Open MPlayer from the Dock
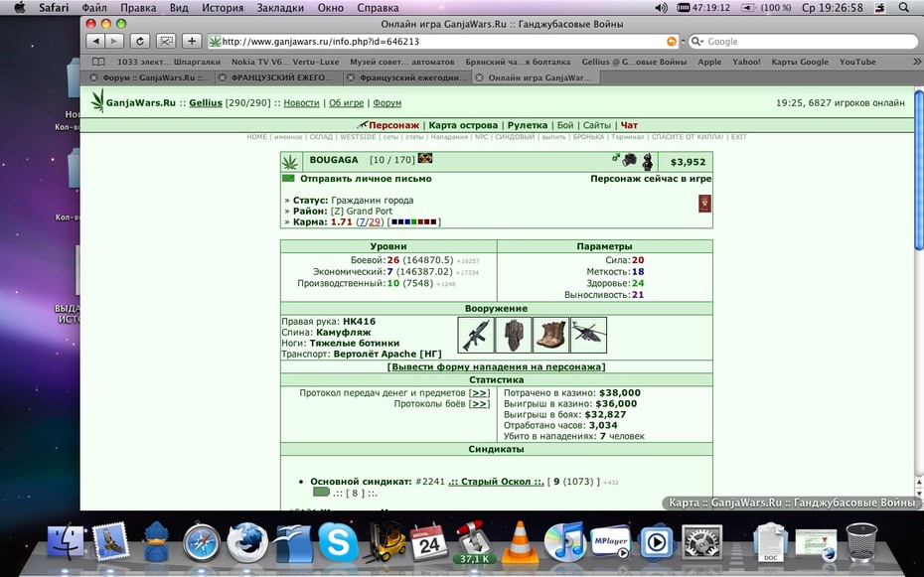The height and width of the screenshot is (577, 924). click(x=610, y=541)
